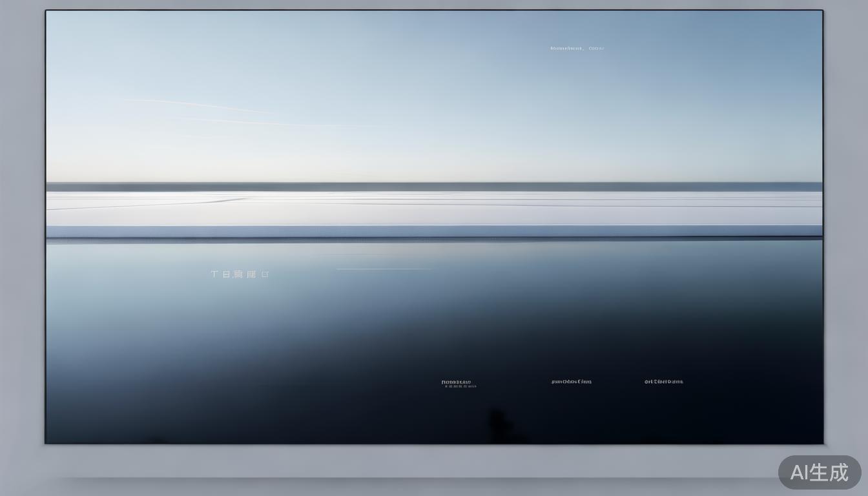
Task: Click the small square glyph ending the heading
Action: tap(265, 274)
